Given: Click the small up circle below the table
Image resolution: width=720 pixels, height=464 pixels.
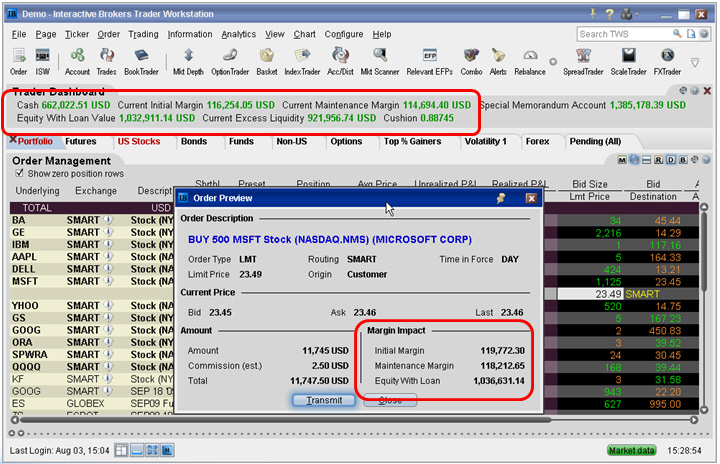Looking at the screenshot, I should click(12, 433).
